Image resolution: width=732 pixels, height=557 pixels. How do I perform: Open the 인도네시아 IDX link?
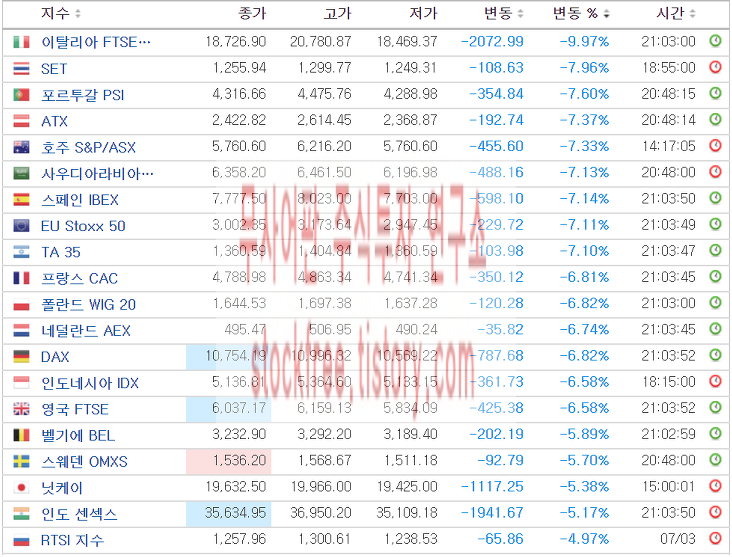[90, 383]
